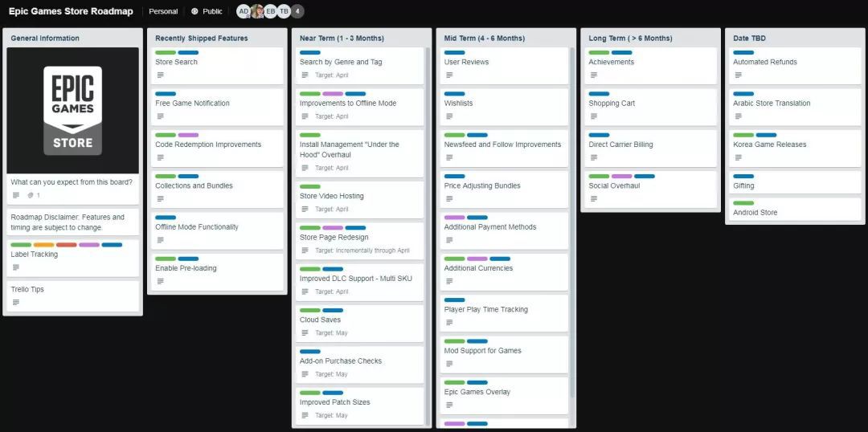Click description icon on Trello Tips card
Screen dimensions: 868x432
coord(15,303)
